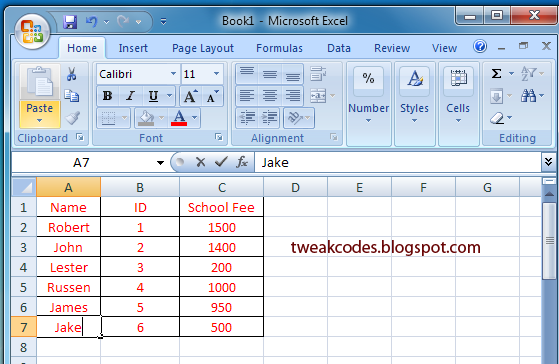
Task: Expand the Paste options arrow
Action: pyautogui.click(x=40, y=121)
